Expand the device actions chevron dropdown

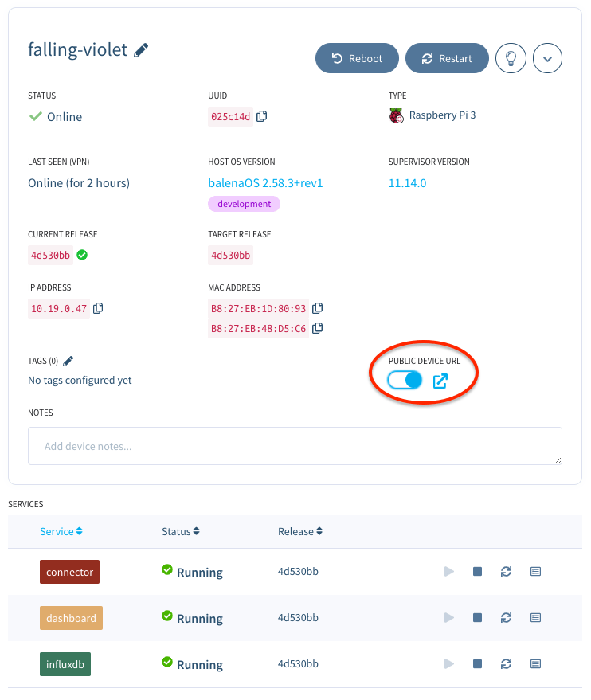click(548, 58)
